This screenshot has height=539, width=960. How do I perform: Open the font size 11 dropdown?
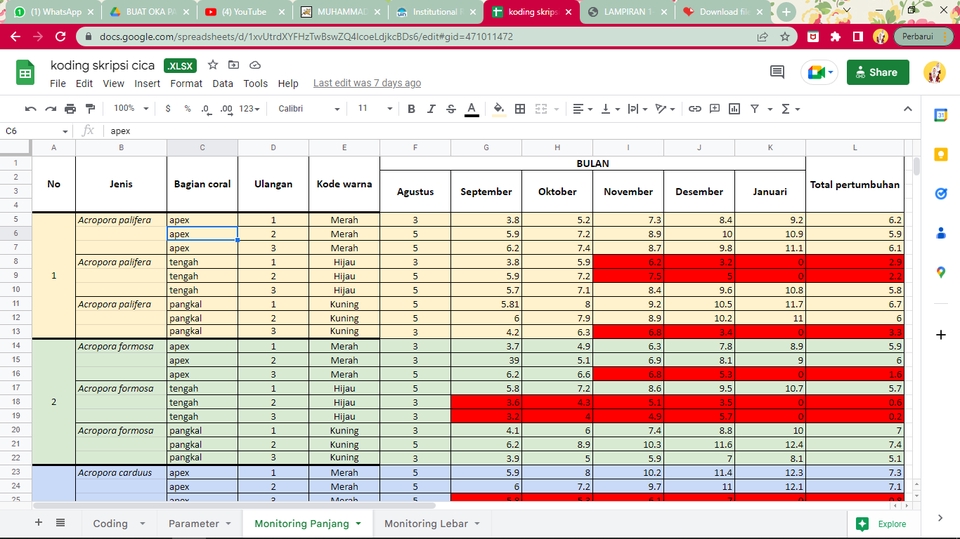[375, 108]
